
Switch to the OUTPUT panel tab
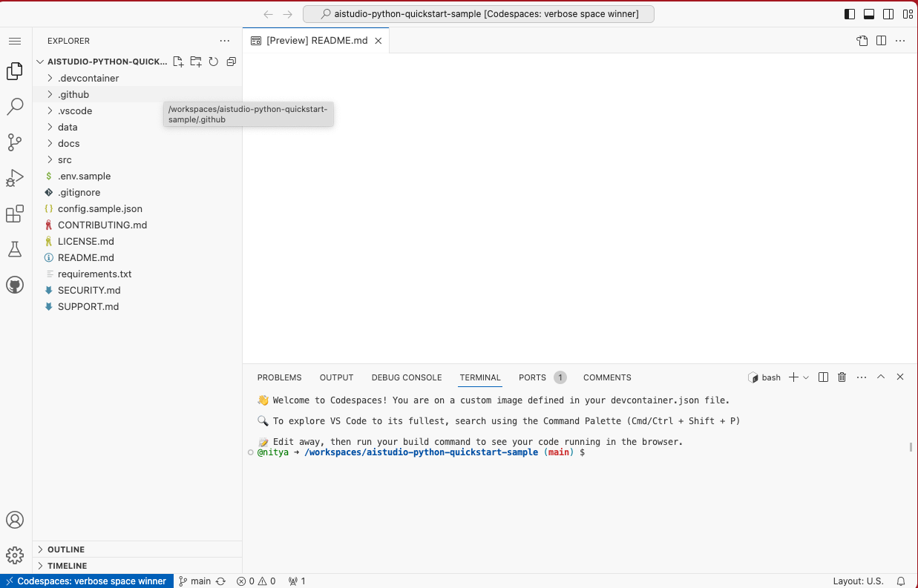(x=337, y=377)
